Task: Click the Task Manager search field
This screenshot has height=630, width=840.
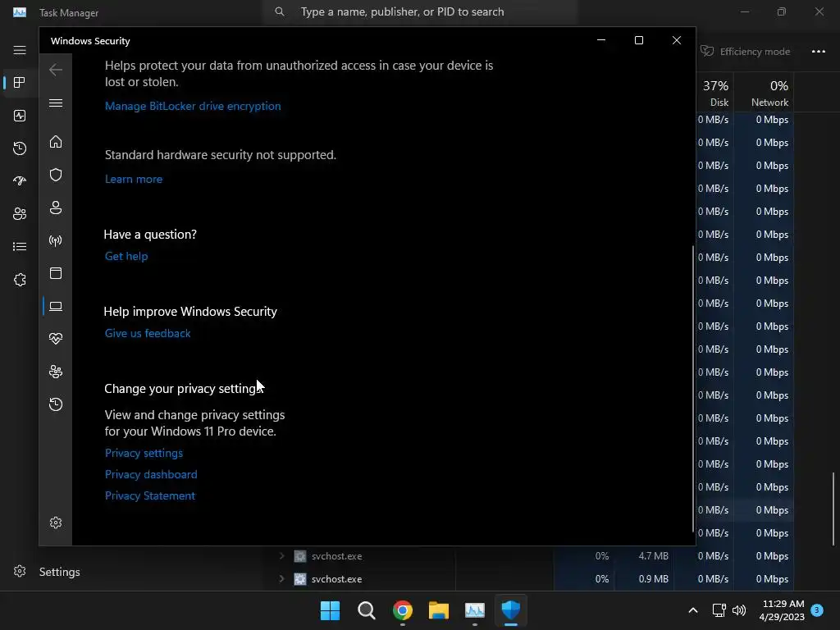Action: tap(421, 11)
